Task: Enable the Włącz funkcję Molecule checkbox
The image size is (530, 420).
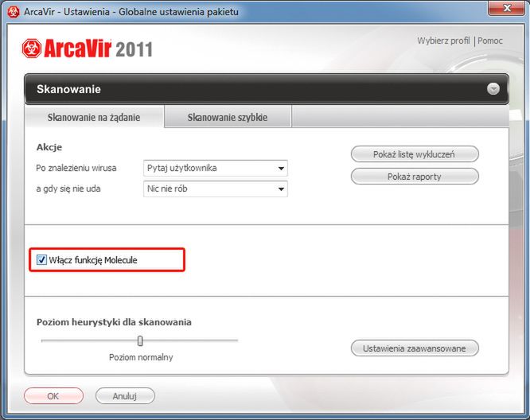Action: tap(41, 260)
